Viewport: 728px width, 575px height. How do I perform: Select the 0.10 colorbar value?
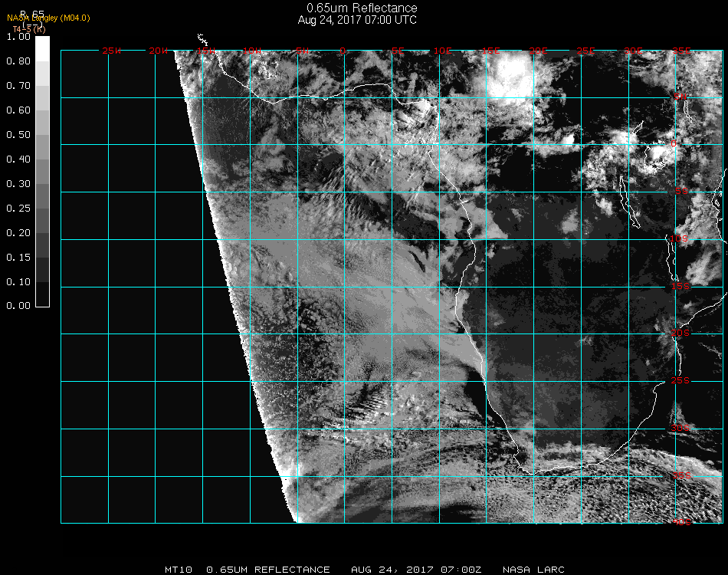(18, 282)
